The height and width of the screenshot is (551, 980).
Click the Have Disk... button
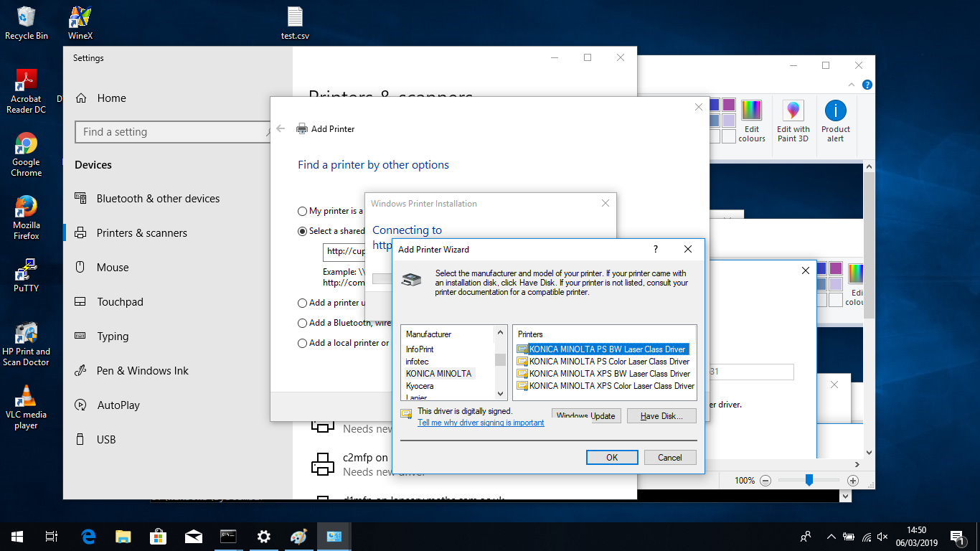(x=661, y=416)
